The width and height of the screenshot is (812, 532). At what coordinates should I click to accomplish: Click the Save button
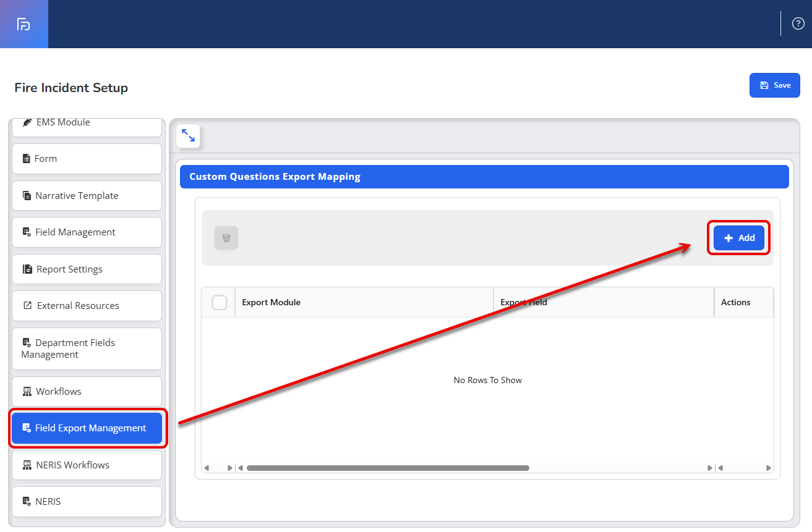[x=775, y=85]
